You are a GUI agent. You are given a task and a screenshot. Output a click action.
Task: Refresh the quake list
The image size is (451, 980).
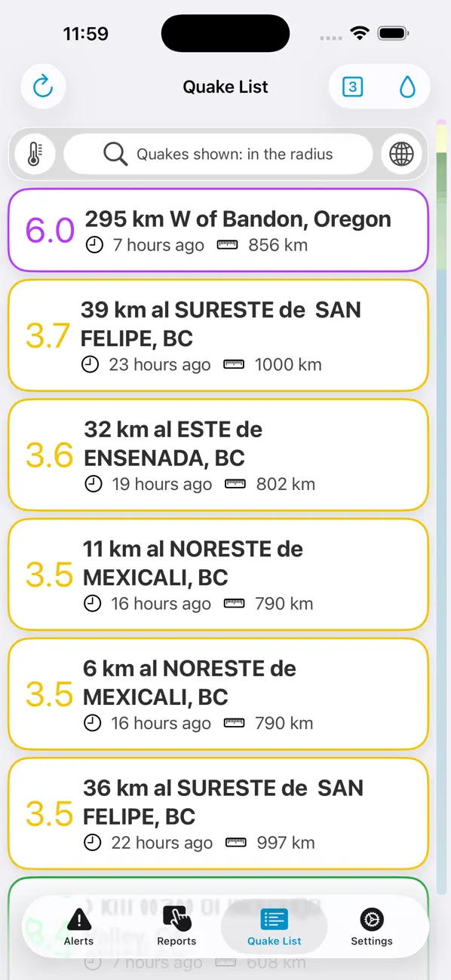click(x=43, y=86)
